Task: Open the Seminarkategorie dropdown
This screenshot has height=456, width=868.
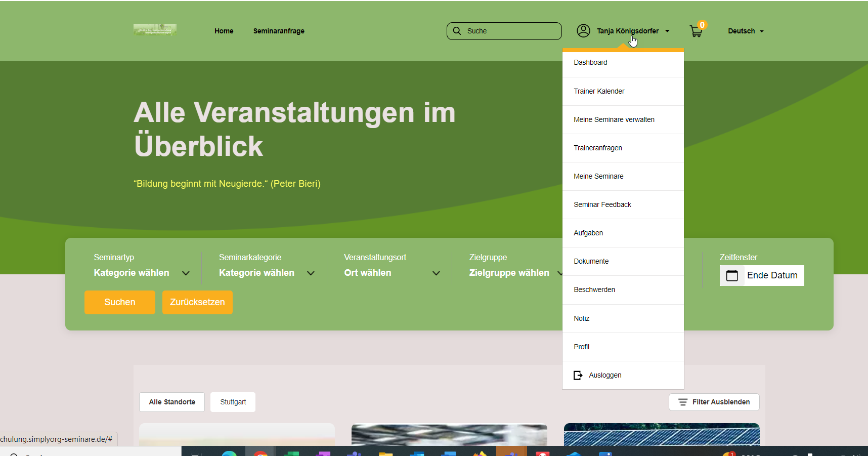Action: [x=267, y=273]
